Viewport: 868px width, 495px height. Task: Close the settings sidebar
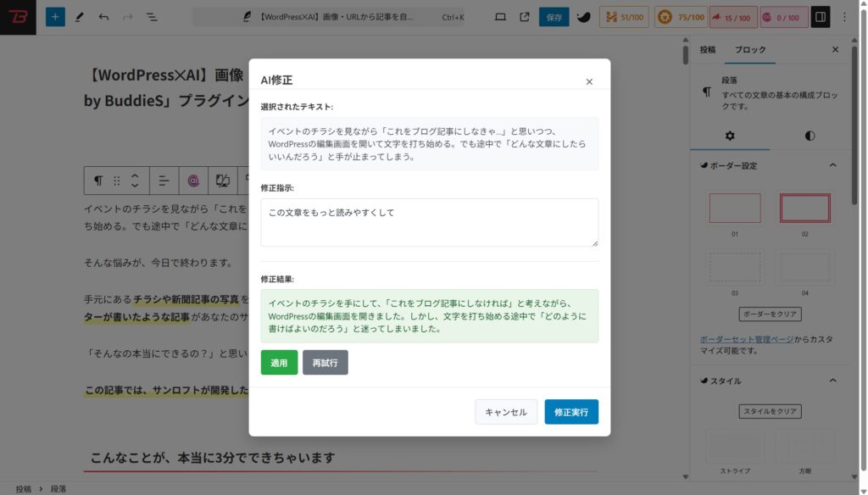[x=835, y=50]
